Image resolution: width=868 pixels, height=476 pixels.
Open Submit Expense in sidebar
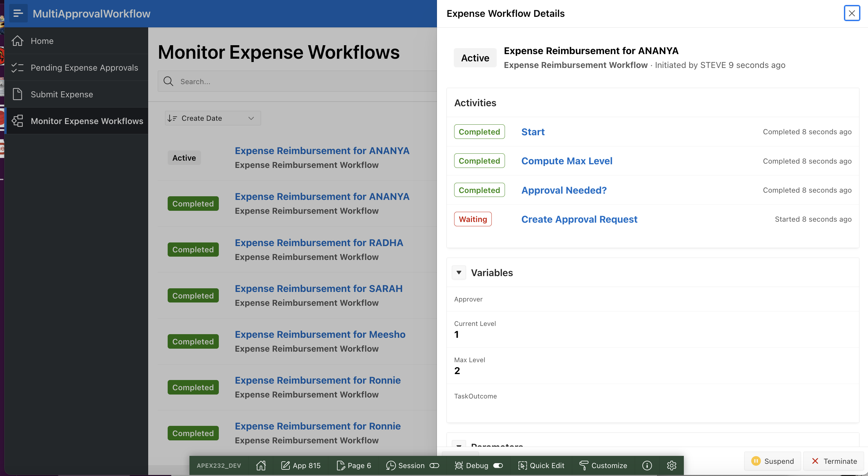[62, 94]
